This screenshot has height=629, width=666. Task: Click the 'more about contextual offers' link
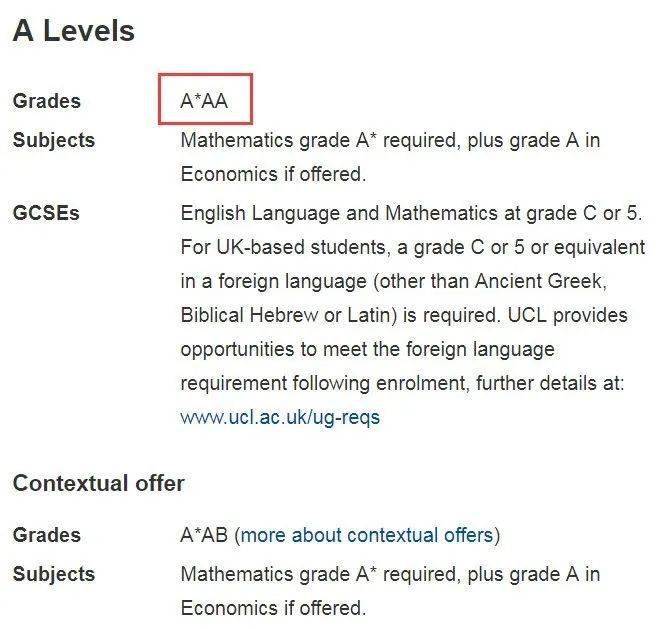coord(367,535)
